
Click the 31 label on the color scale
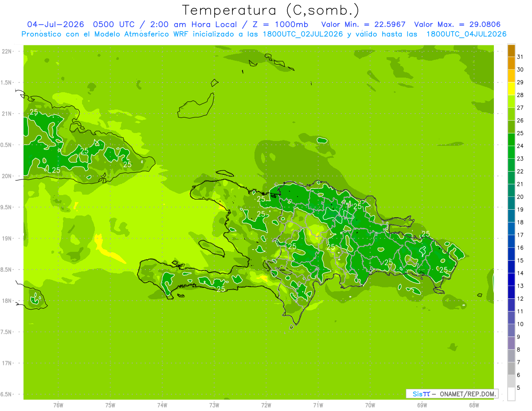520,57
